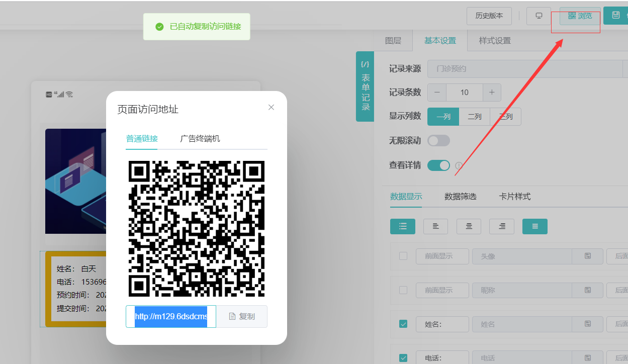Open the 卡片样式 tab

click(515, 197)
